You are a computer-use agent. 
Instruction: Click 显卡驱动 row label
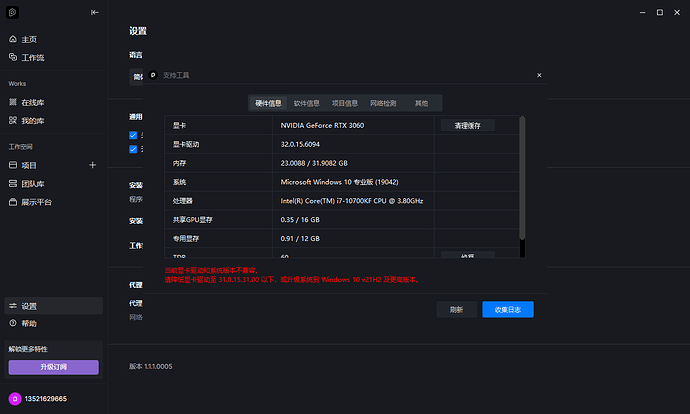pos(186,144)
